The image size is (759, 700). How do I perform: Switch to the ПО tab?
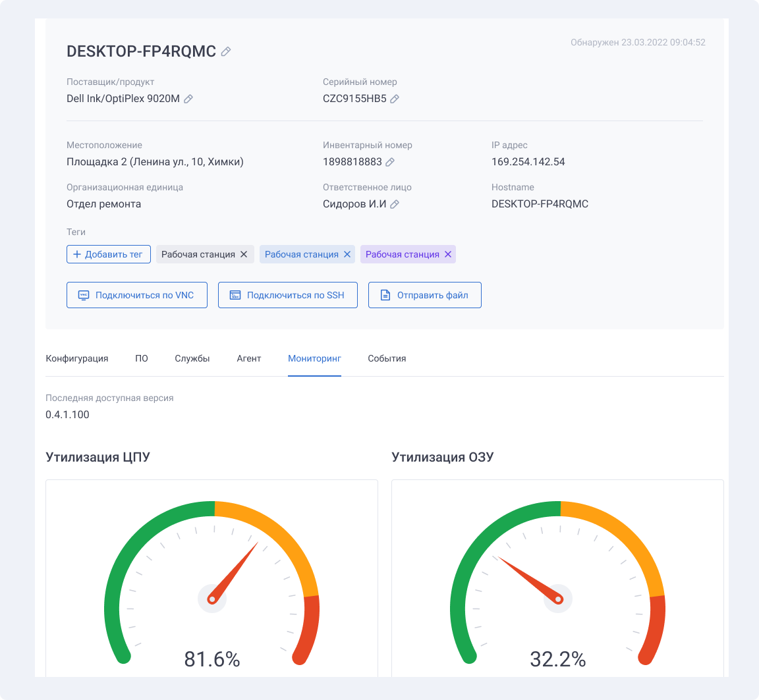pyautogui.click(x=142, y=358)
